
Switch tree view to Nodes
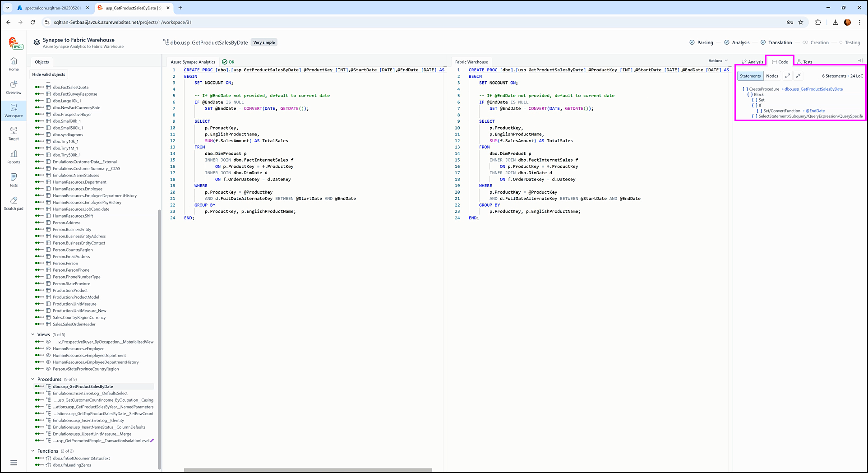(x=772, y=76)
